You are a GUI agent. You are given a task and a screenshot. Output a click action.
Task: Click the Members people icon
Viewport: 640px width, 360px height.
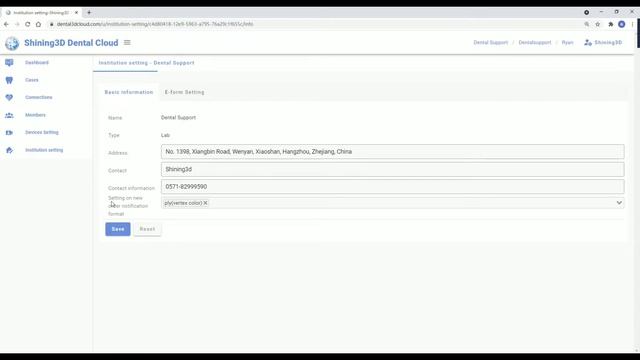click(x=9, y=115)
